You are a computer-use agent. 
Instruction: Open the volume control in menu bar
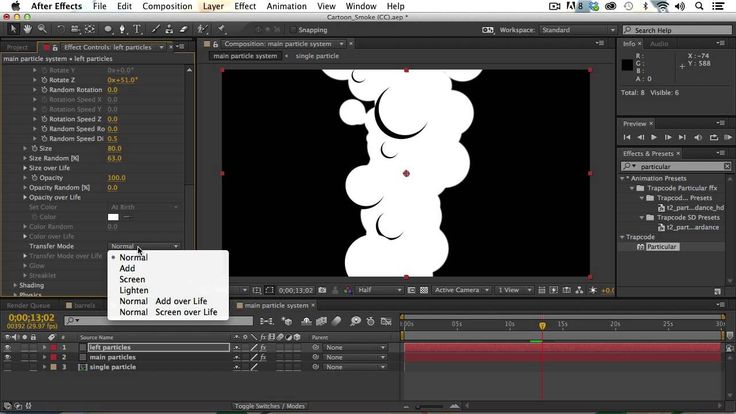coord(680,6)
